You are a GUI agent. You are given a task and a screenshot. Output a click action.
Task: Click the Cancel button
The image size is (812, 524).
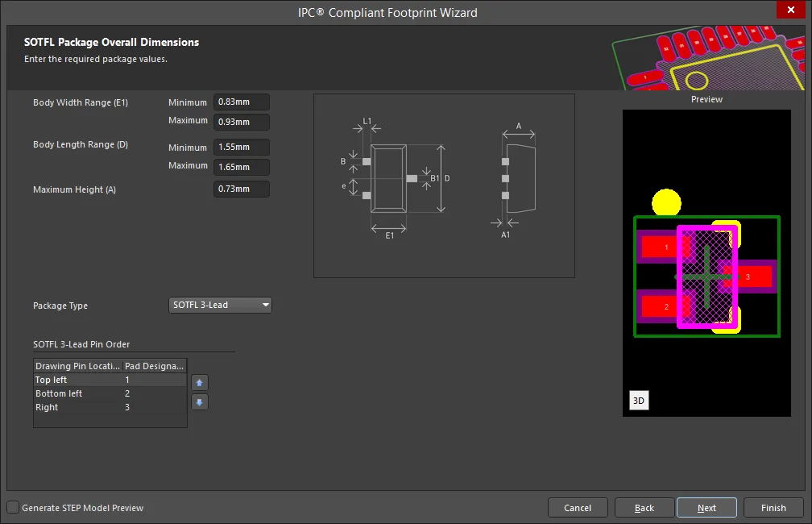point(578,508)
